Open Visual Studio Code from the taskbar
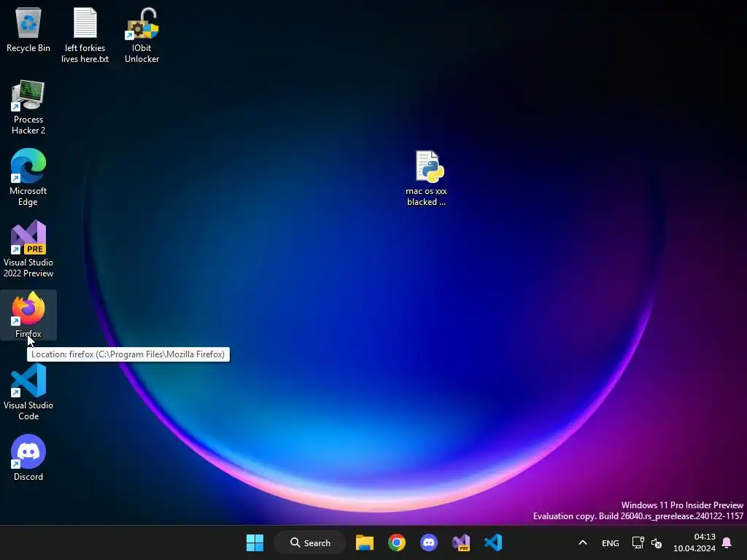 click(x=493, y=542)
